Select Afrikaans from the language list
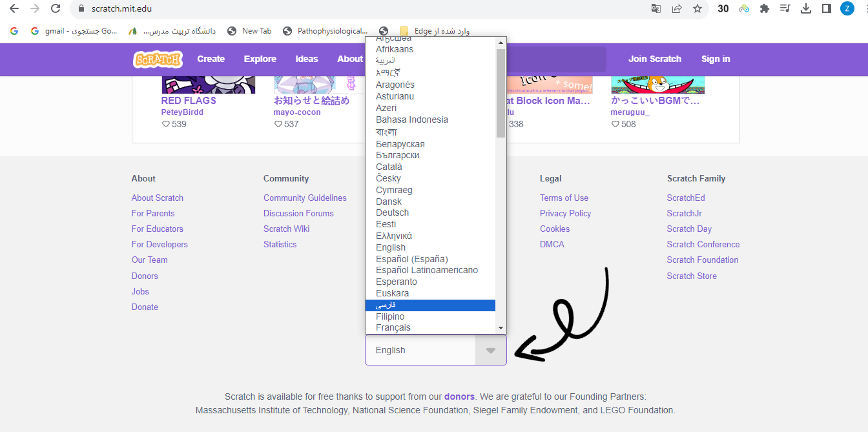Image resolution: width=868 pixels, height=432 pixels. [430, 49]
